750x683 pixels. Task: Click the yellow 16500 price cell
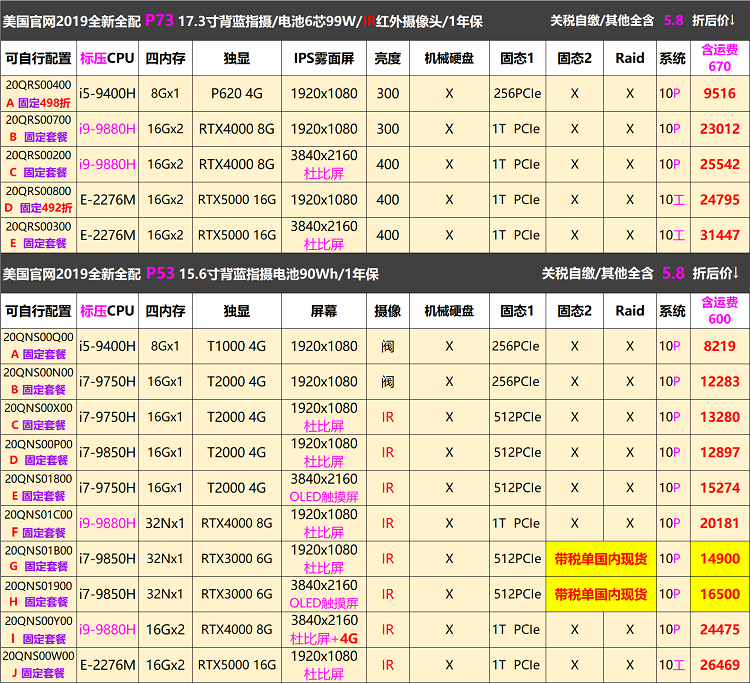pyautogui.click(x=719, y=594)
